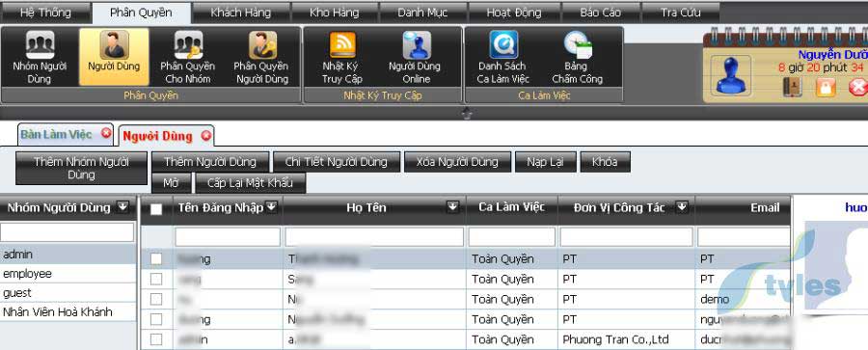Select Nhân Viên Hoà Khánh group
868x350 pixels.
point(68,312)
